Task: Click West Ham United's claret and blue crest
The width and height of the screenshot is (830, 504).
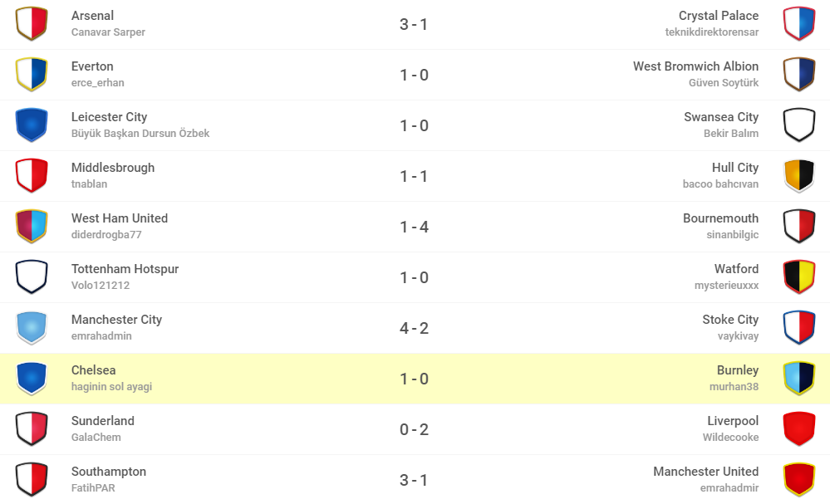Action: [32, 227]
